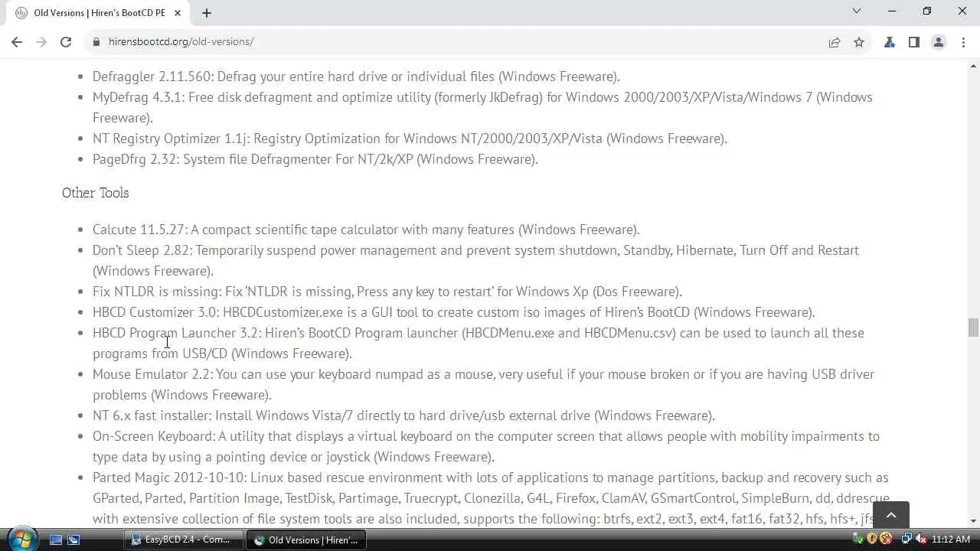The width and height of the screenshot is (980, 551).
Task: Select the Old Versions Chrome taskbar button
Action: [305, 540]
